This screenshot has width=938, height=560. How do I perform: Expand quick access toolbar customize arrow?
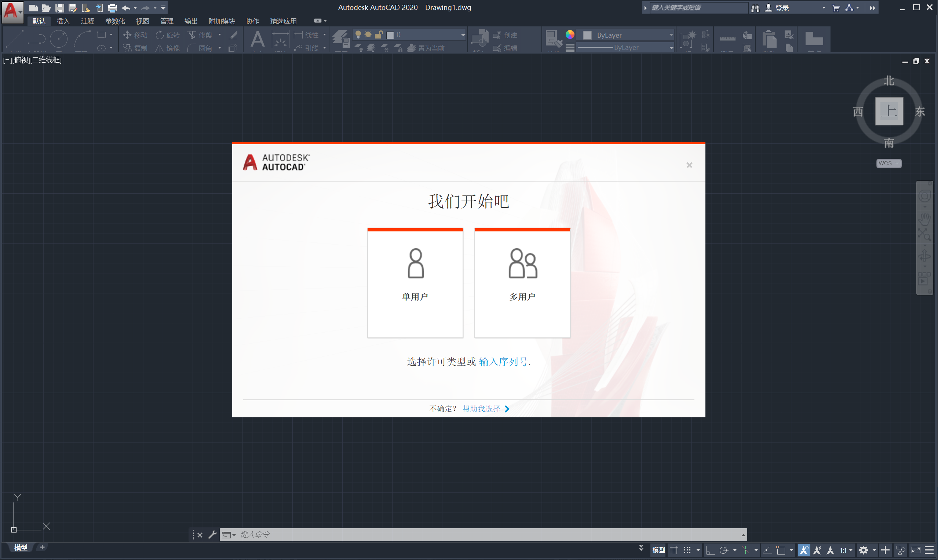(x=164, y=8)
